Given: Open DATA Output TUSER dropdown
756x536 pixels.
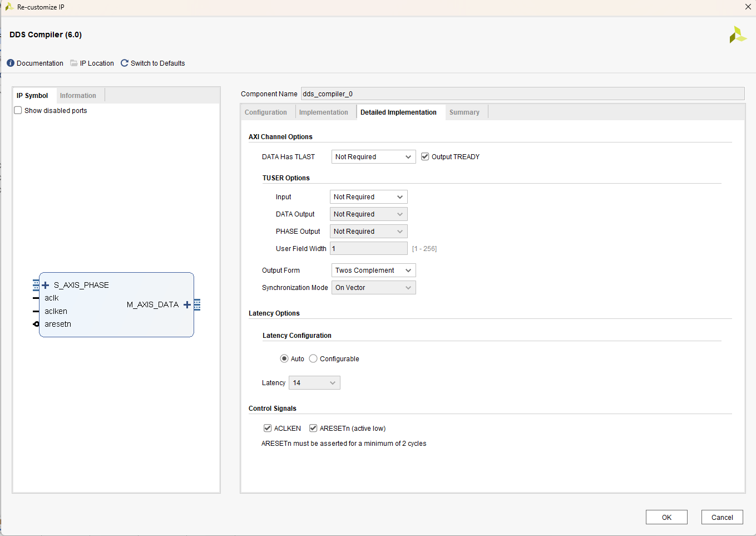Looking at the screenshot, I should pos(369,214).
